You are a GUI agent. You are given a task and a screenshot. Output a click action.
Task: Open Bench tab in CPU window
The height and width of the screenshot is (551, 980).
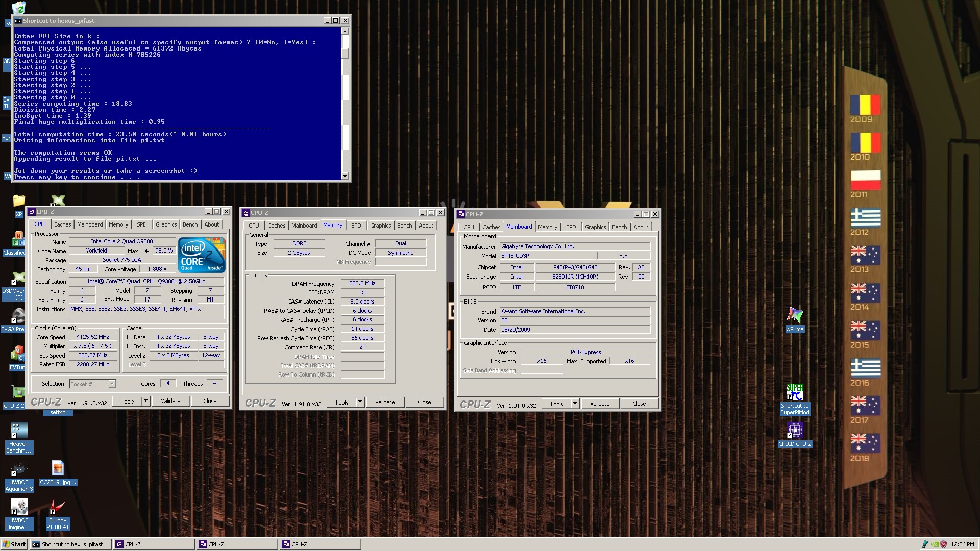190,224
